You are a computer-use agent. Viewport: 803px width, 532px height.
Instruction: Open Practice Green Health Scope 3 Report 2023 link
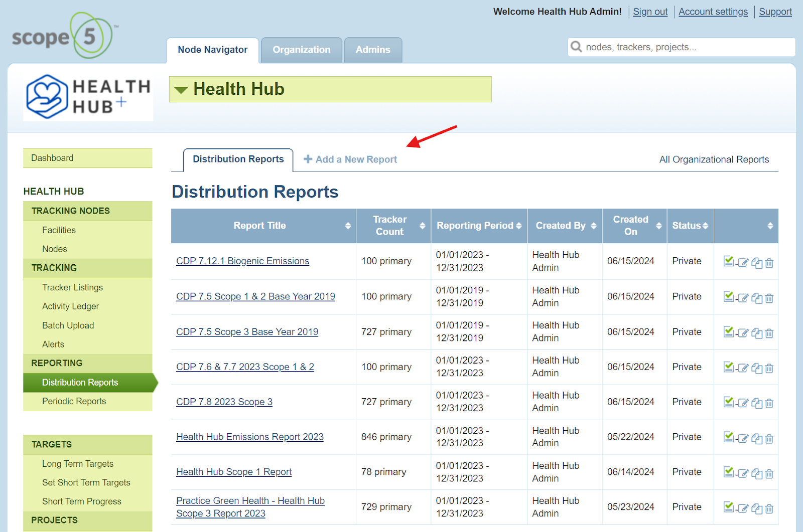(250, 507)
